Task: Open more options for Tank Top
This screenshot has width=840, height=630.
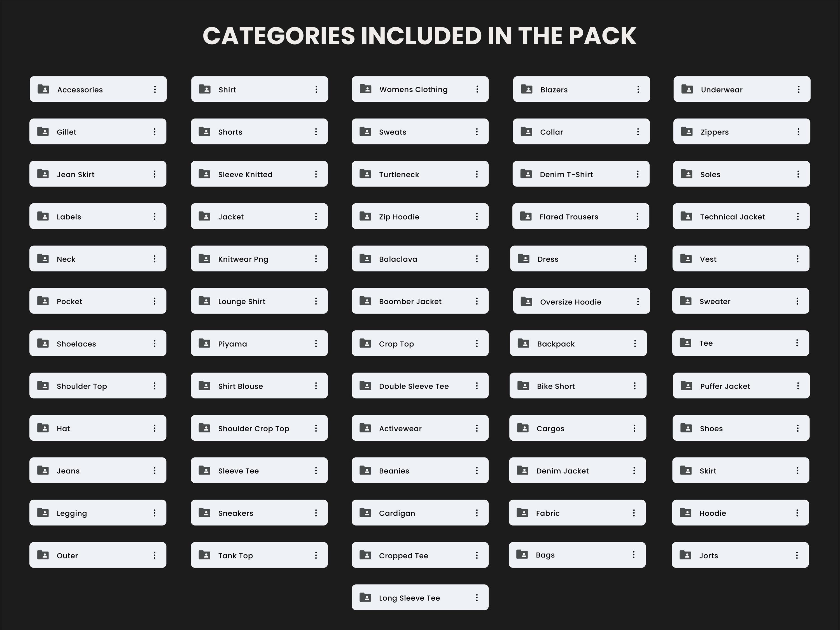Action: pos(316,555)
